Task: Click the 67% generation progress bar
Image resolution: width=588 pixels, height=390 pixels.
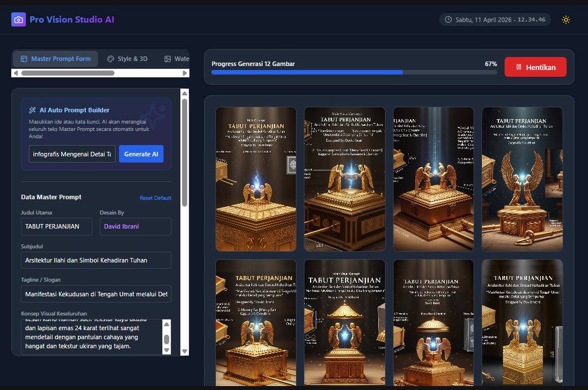Action: [x=354, y=72]
